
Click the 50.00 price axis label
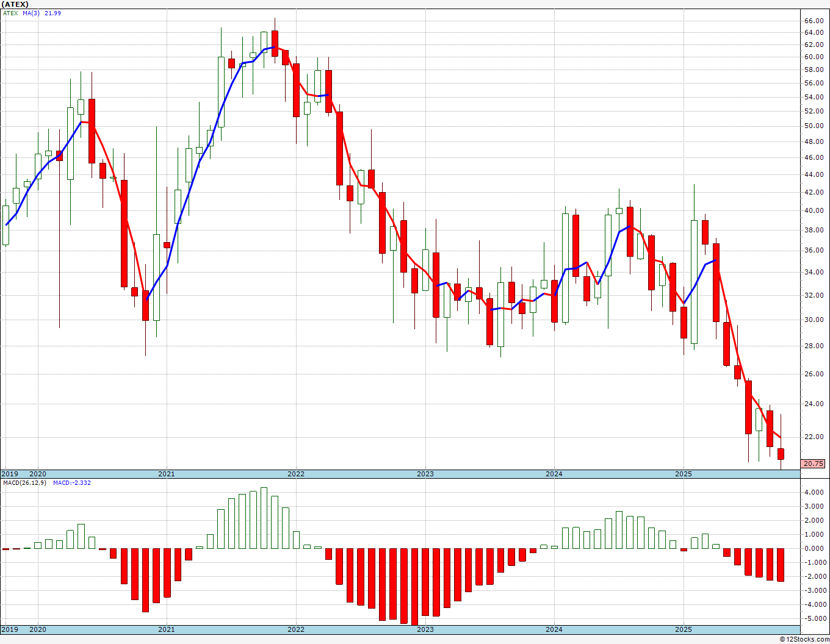click(x=814, y=126)
